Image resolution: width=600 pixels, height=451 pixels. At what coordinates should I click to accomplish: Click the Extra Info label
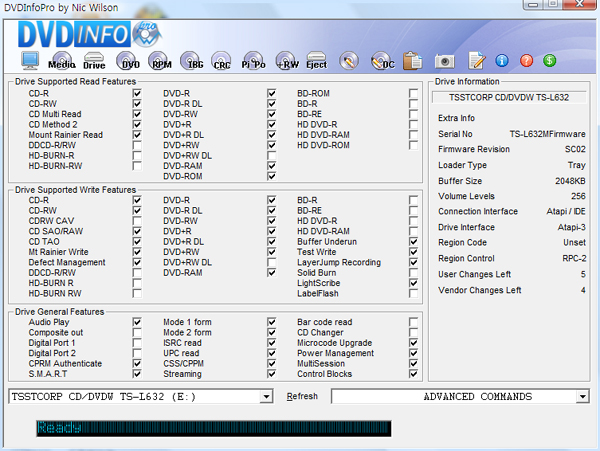tap(456, 118)
